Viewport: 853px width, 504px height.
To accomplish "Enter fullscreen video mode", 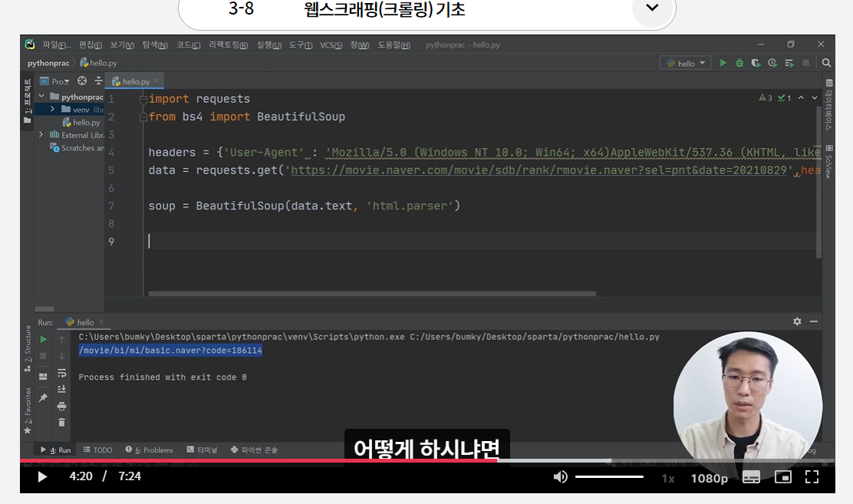I will point(812,477).
